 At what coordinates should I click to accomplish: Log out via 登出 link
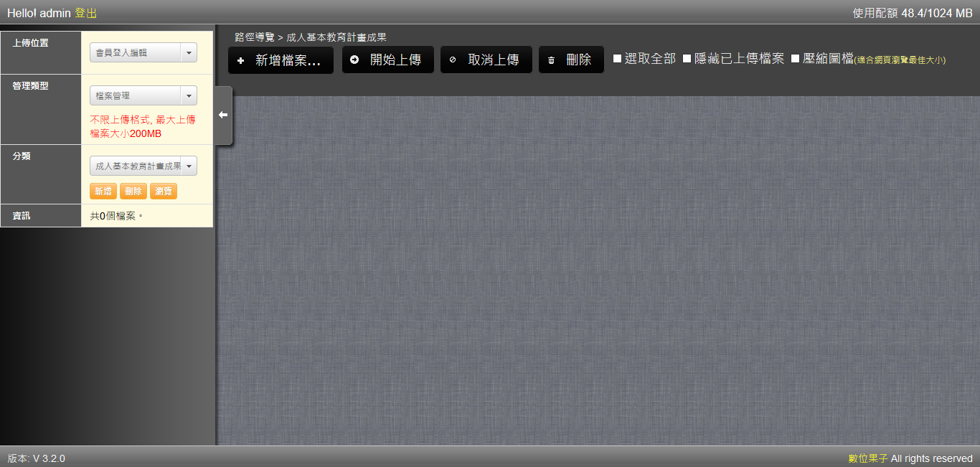pyautogui.click(x=85, y=14)
